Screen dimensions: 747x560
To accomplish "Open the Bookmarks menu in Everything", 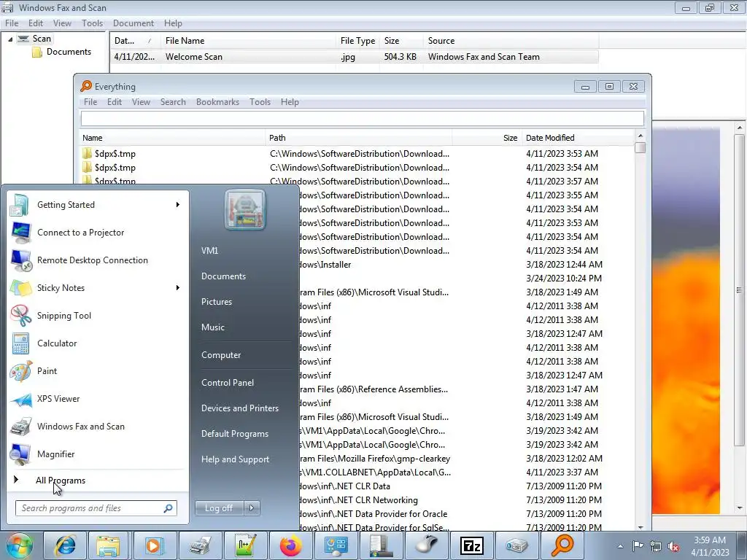I will 217,102.
